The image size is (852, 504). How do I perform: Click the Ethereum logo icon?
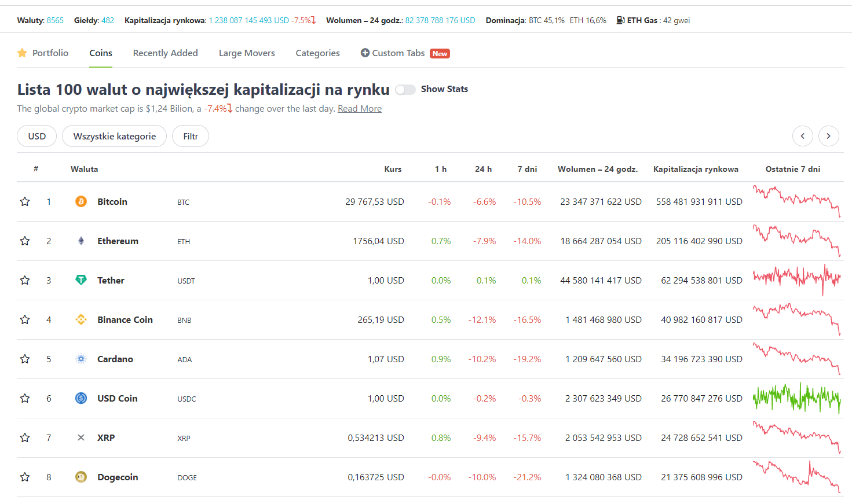click(81, 241)
